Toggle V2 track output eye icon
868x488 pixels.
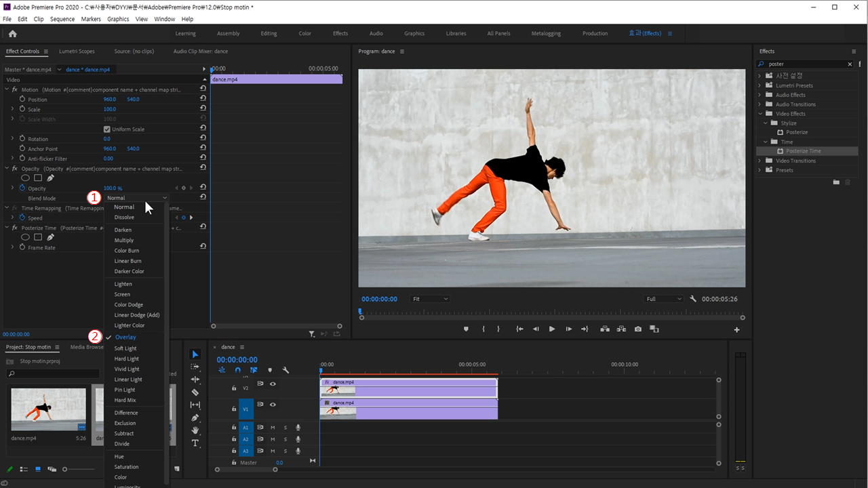pyautogui.click(x=273, y=384)
